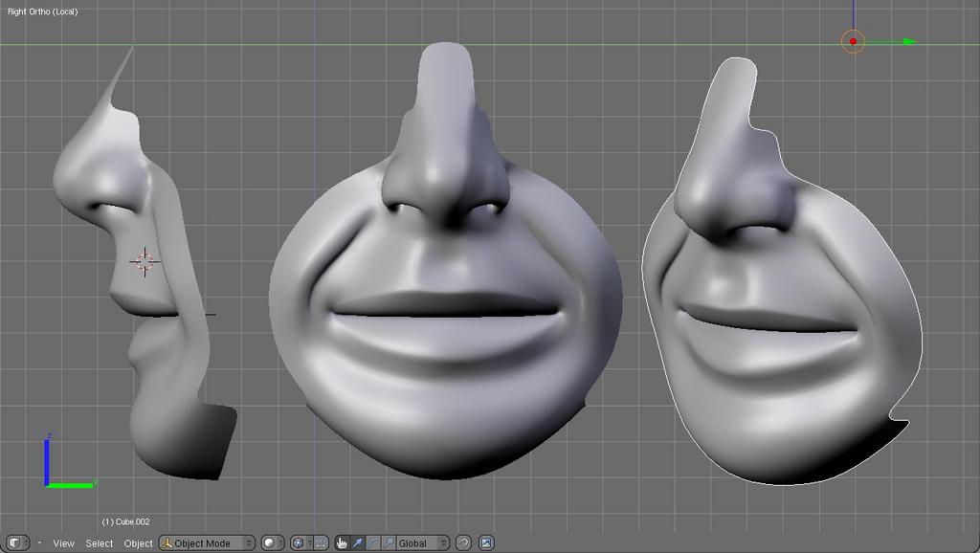Viewport: 980px width, 553px height.
Task: Click the red 3D manipulator center
Action: point(853,41)
